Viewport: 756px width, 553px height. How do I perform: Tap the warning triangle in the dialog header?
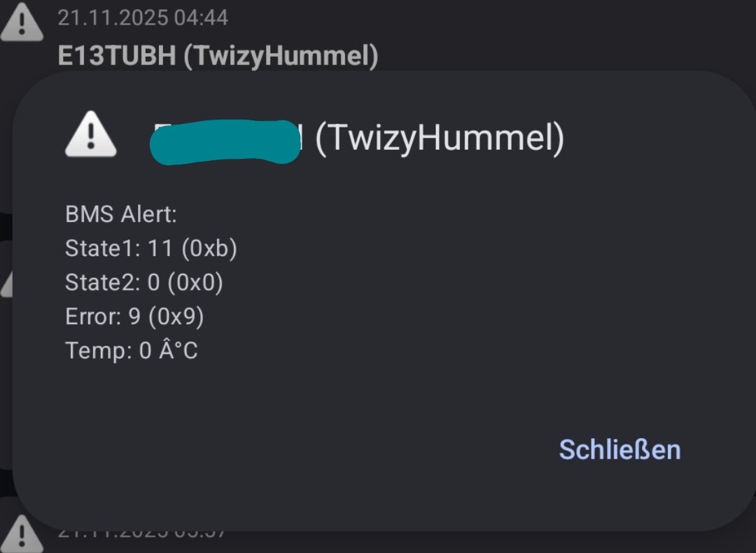90,134
